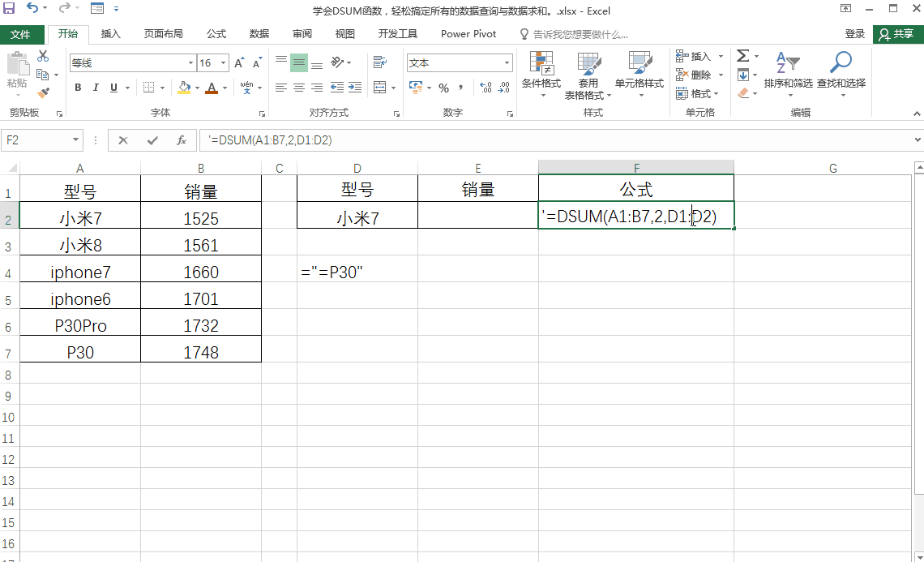The width and height of the screenshot is (924, 562).
Task: Switch to the Formulas tab
Action: 216,33
